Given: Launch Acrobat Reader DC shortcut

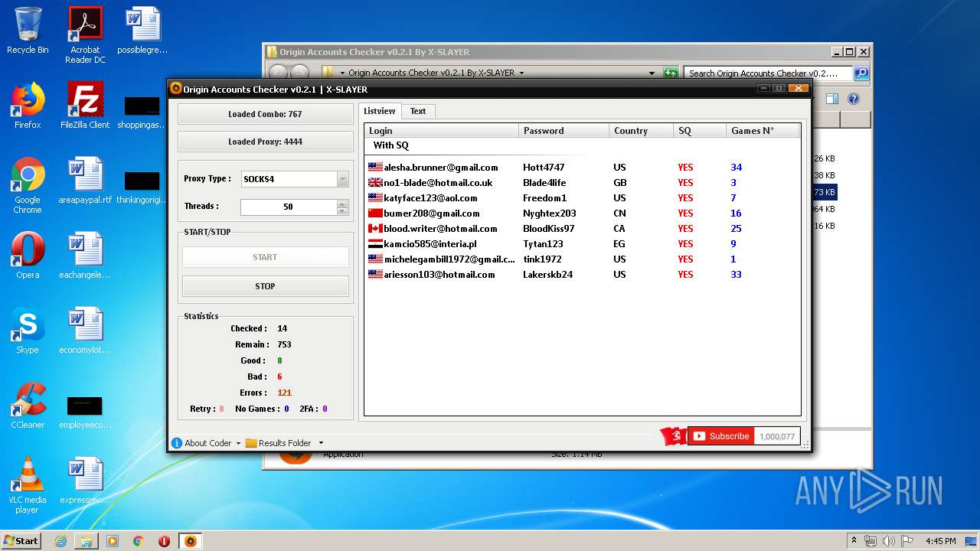Looking at the screenshot, I should click(x=85, y=35).
